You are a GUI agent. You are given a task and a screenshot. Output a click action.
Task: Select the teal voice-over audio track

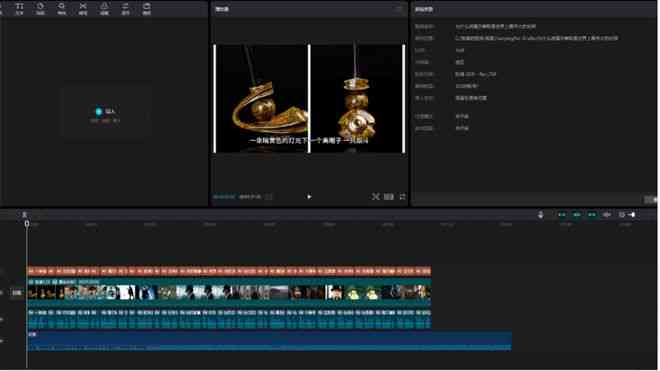tap(229, 319)
